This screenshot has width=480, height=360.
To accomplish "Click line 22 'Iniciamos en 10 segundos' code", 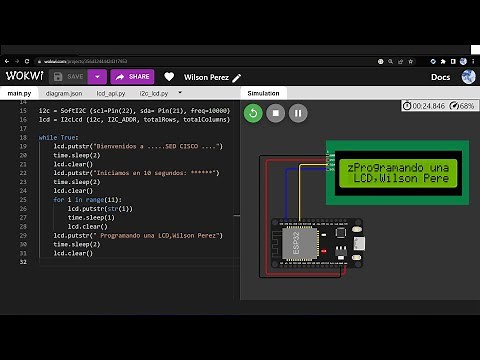I will point(137,173).
